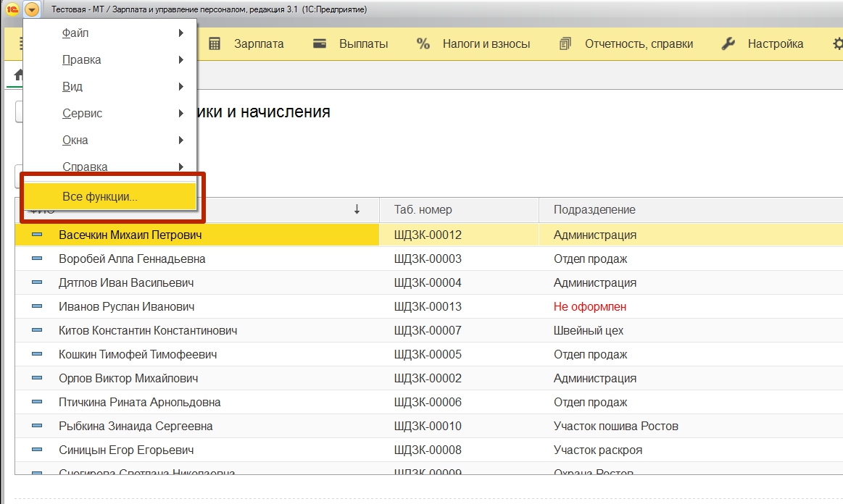Select row Дятлов Иван Васильевич
This screenshot has height=504, width=843.
coord(429,282)
